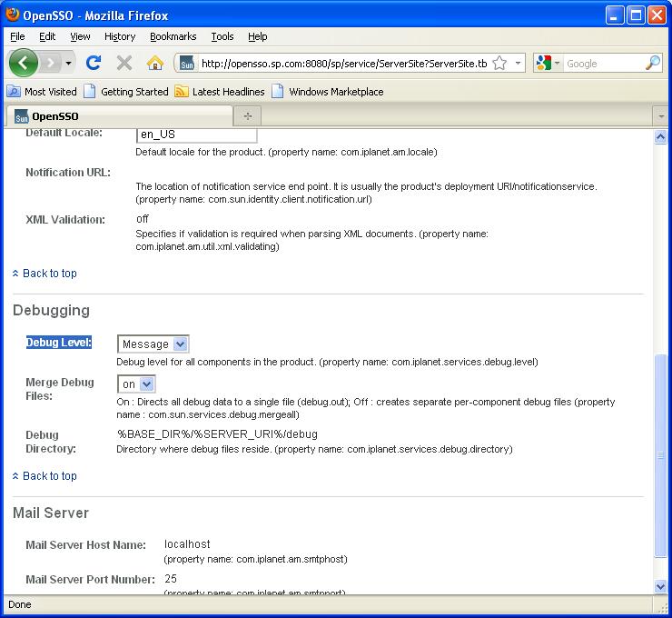Screen dimensions: 672x618
Task: Click the page scrollbar down arrow
Action: tap(661, 587)
